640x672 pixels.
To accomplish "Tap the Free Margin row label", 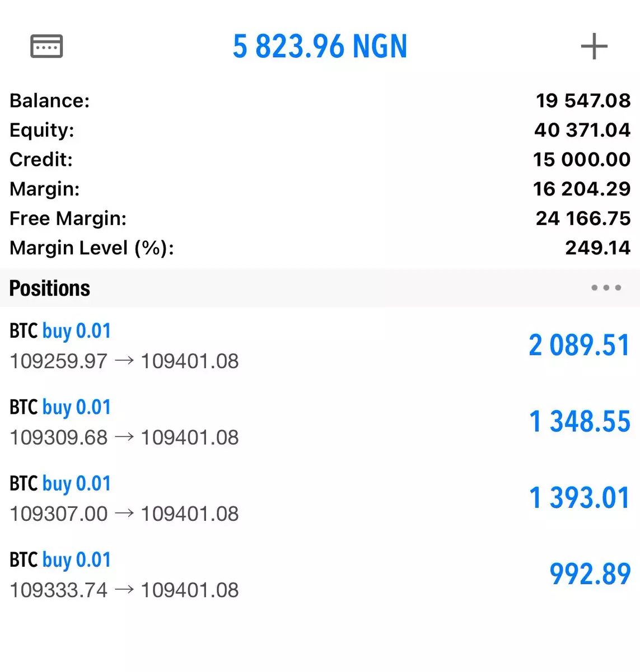I will pos(68,218).
